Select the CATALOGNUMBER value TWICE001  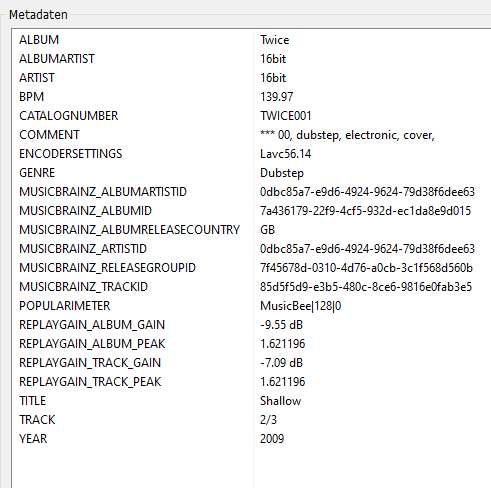point(286,116)
